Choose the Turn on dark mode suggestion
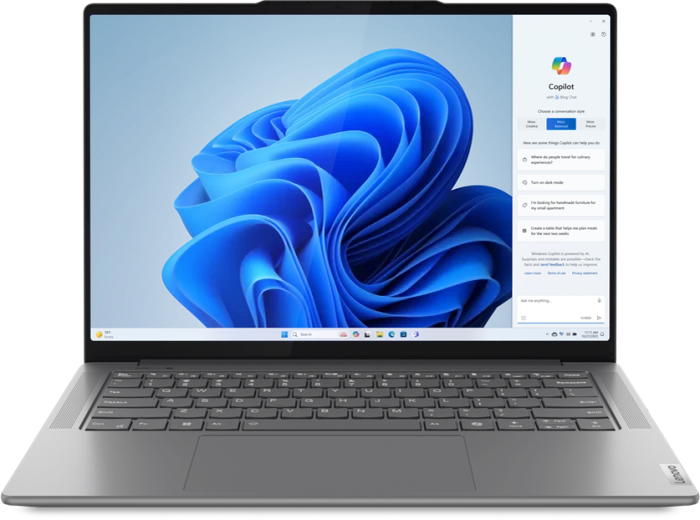Screen dimensions: 700x520 tap(561, 183)
